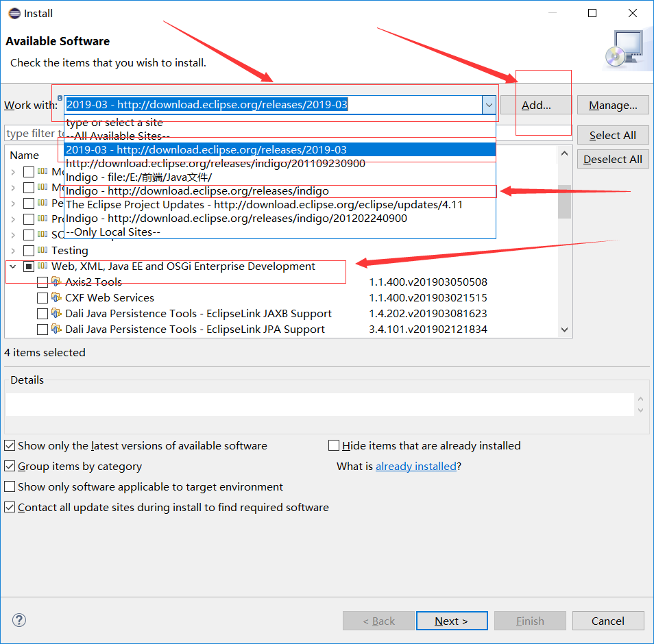
Task: Select '2019-03' release site entry in dropdown list
Action: [x=280, y=149]
